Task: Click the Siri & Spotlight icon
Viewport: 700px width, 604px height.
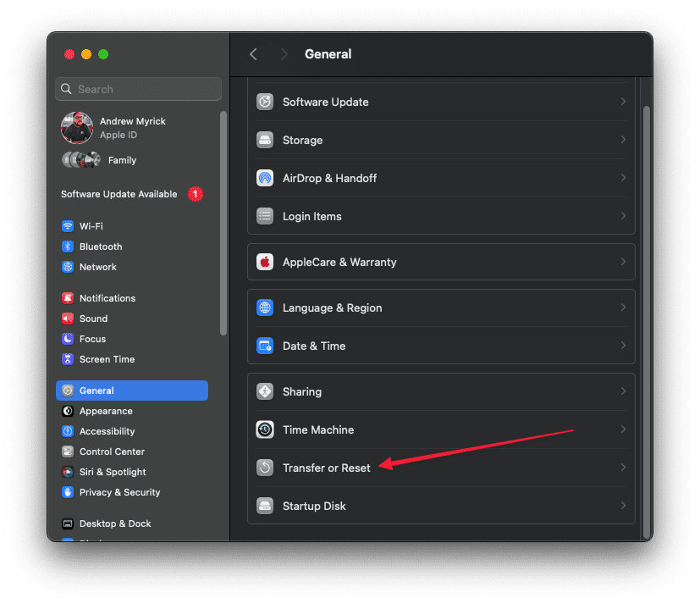Action: (x=68, y=472)
